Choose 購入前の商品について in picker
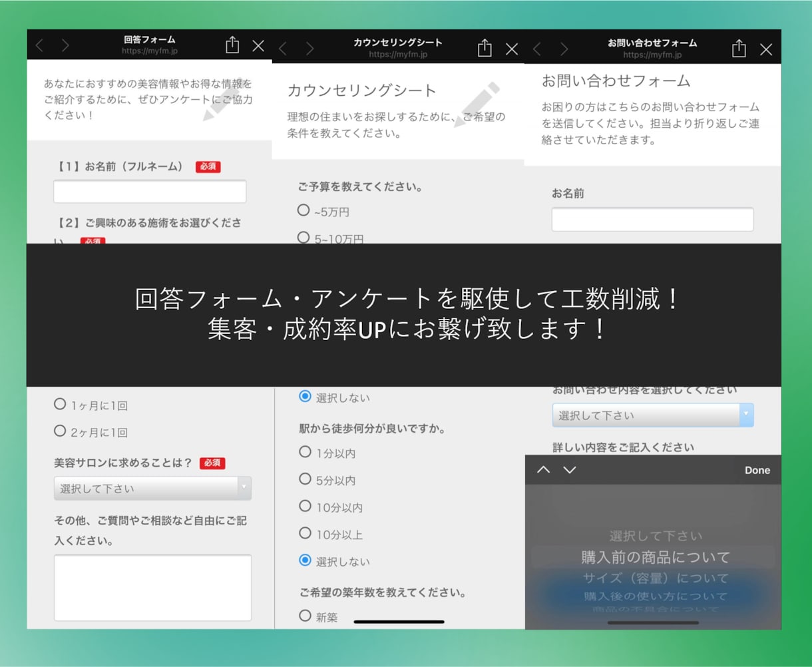The height and width of the screenshot is (667, 812). pos(656,557)
